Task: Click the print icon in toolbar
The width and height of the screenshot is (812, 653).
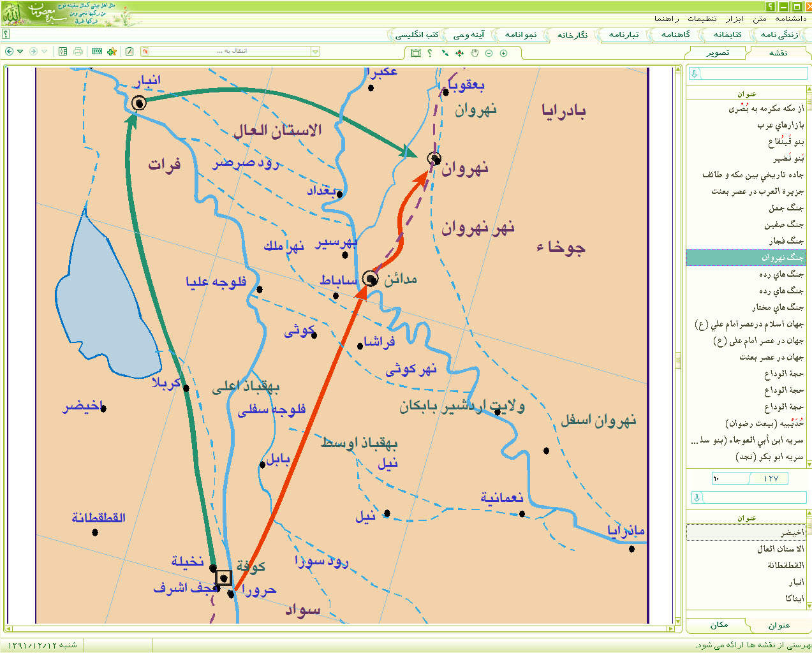Action: (78, 52)
